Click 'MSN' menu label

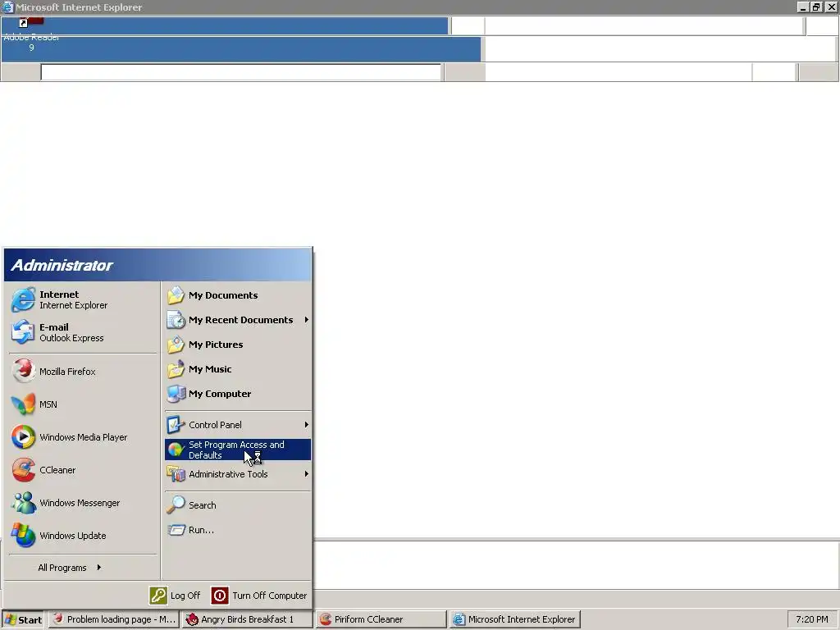[48, 404]
